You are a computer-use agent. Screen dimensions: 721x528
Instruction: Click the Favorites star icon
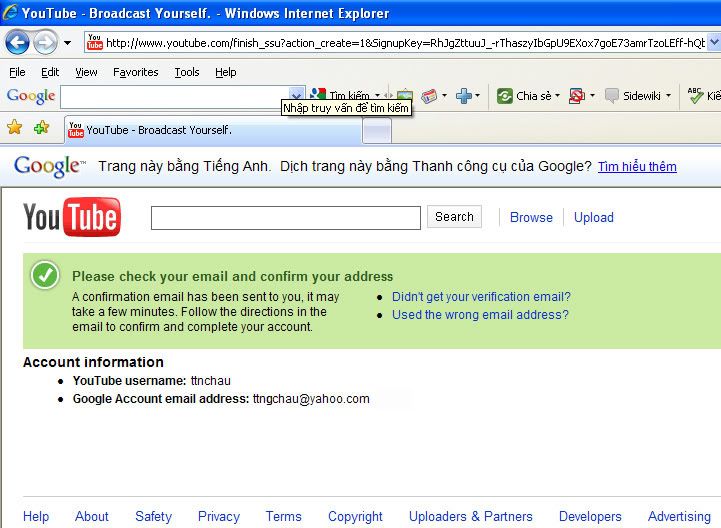point(15,127)
